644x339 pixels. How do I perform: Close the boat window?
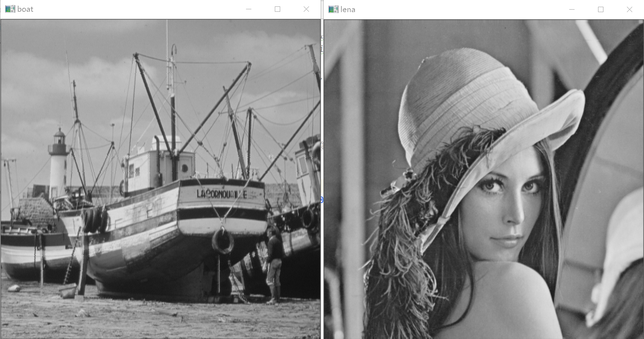pos(306,9)
